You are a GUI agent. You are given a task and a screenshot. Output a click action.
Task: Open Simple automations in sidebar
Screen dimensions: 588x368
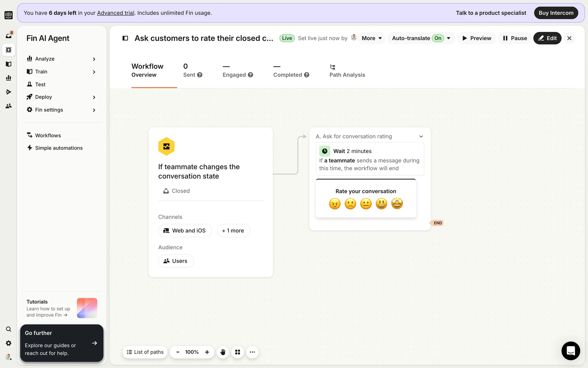coord(58,148)
